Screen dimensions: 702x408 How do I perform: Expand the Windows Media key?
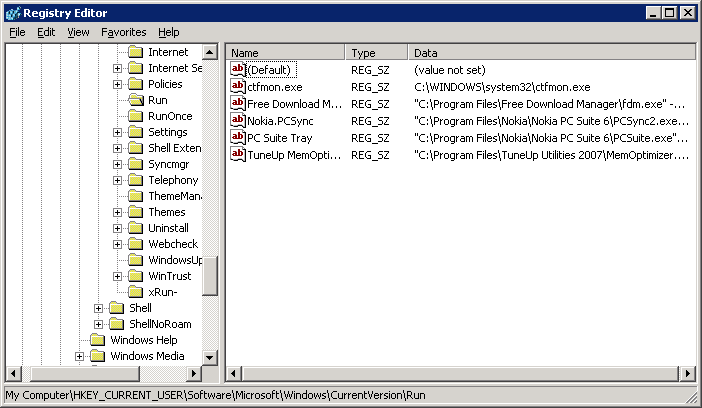click(x=79, y=356)
